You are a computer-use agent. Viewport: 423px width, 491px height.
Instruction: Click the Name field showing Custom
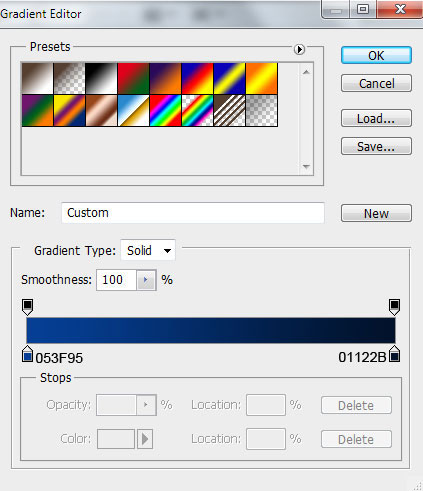pyautogui.click(x=193, y=213)
